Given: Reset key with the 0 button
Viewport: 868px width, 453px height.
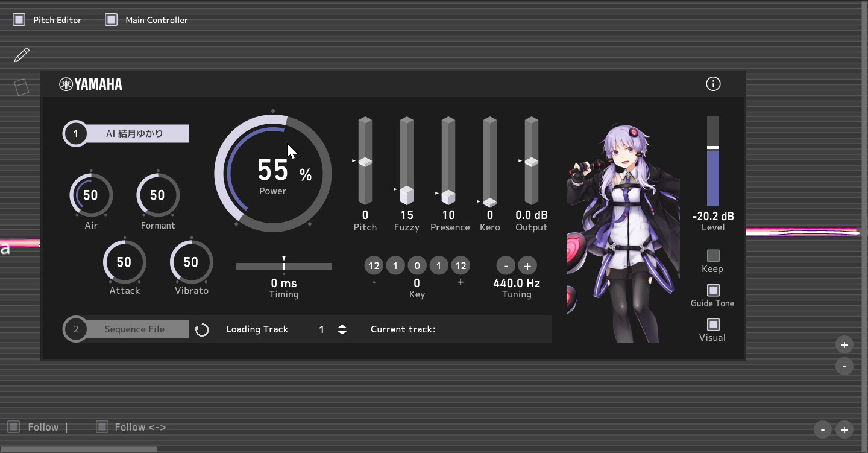Looking at the screenshot, I should click(417, 265).
